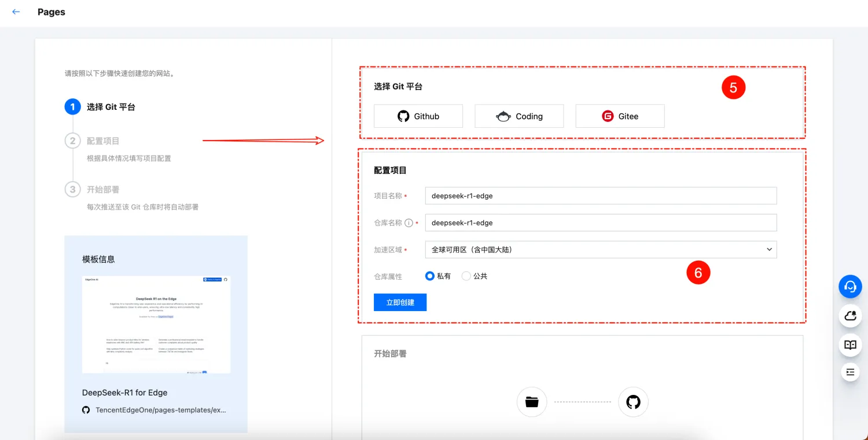Select the Gitee platform icon
The width and height of the screenshot is (868, 440).
608,116
